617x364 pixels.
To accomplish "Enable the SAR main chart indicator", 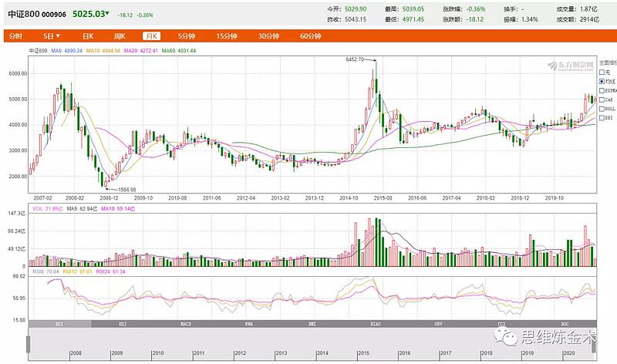I will [602, 100].
